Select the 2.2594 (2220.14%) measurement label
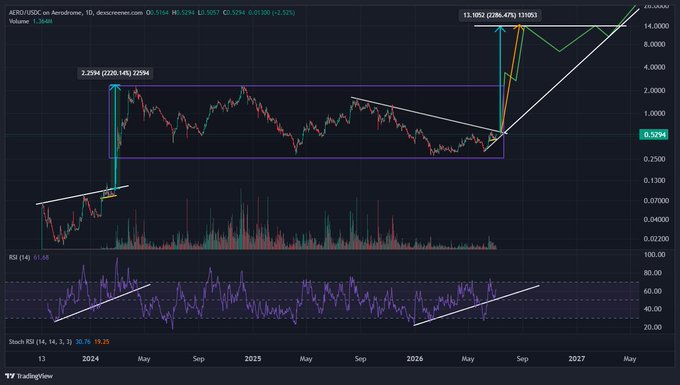This screenshot has height=385, width=680. coord(115,73)
